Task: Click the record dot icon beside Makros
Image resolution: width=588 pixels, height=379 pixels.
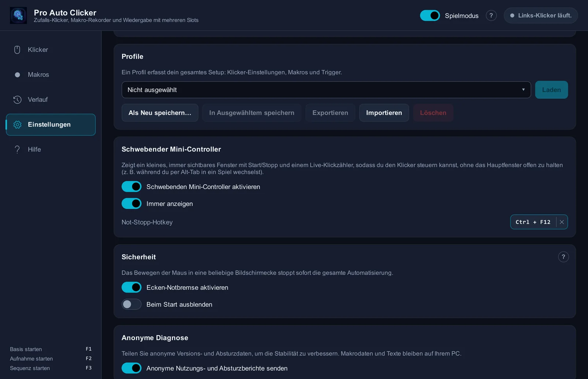Action: tap(17, 75)
